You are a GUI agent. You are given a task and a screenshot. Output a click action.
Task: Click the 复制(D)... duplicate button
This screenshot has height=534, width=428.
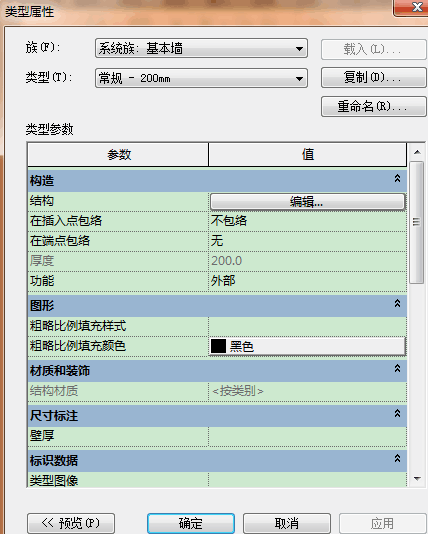[x=374, y=78]
